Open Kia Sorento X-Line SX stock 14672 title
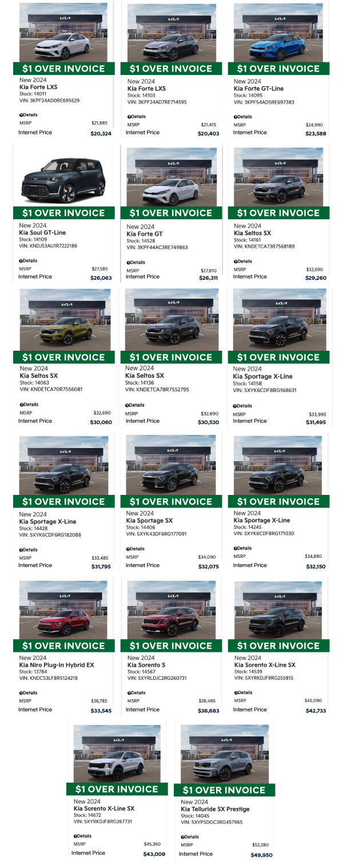The height and width of the screenshot is (868, 343). click(x=104, y=808)
